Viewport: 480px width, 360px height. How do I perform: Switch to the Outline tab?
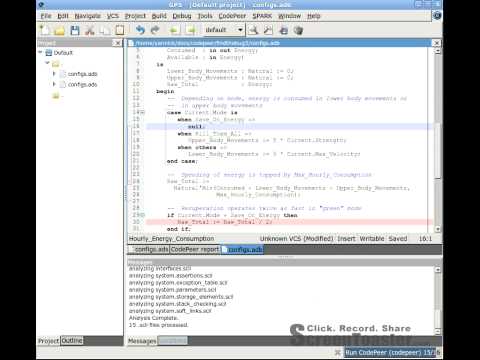(x=72, y=340)
